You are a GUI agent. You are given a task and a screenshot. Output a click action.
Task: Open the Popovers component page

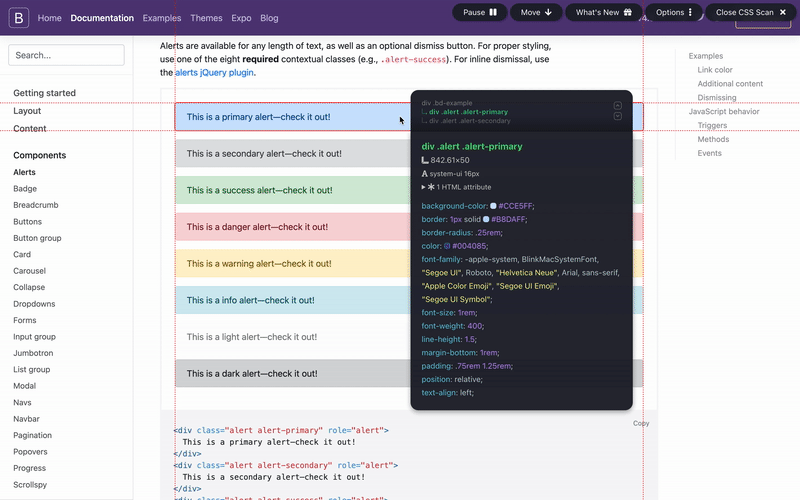[x=30, y=452]
